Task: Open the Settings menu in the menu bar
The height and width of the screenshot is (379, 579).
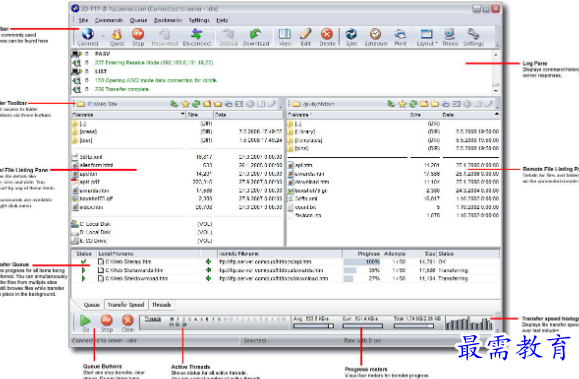Action: pyautogui.click(x=199, y=20)
